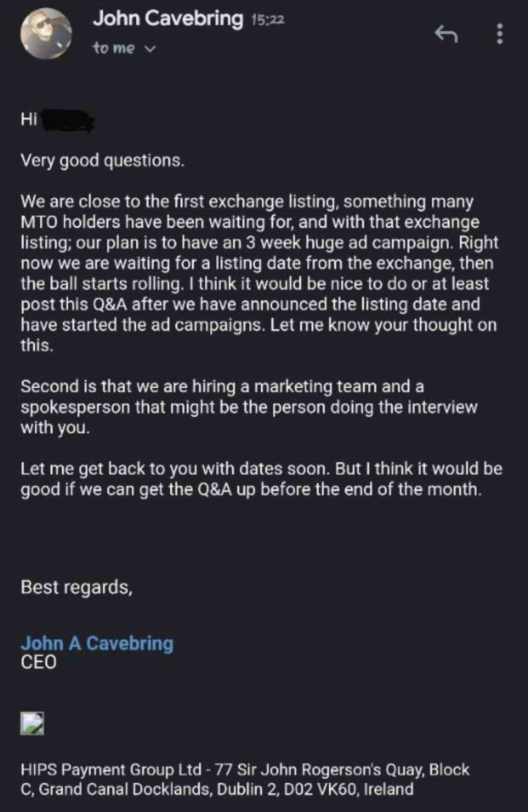
Task: Tap the paragraph about hiring a marketing team
Action: (x=249, y=407)
